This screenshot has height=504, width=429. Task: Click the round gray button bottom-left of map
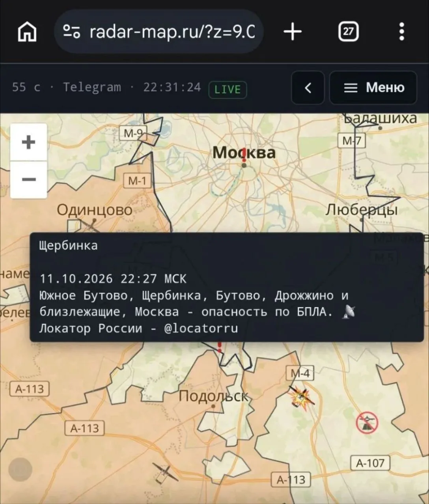coord(20,470)
